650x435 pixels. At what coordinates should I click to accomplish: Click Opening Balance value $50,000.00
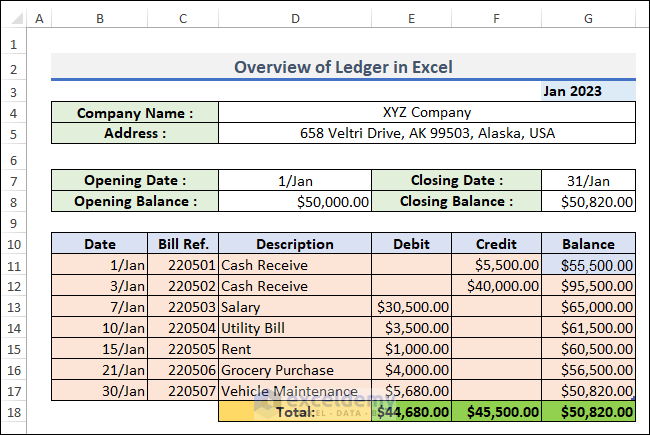coord(295,202)
